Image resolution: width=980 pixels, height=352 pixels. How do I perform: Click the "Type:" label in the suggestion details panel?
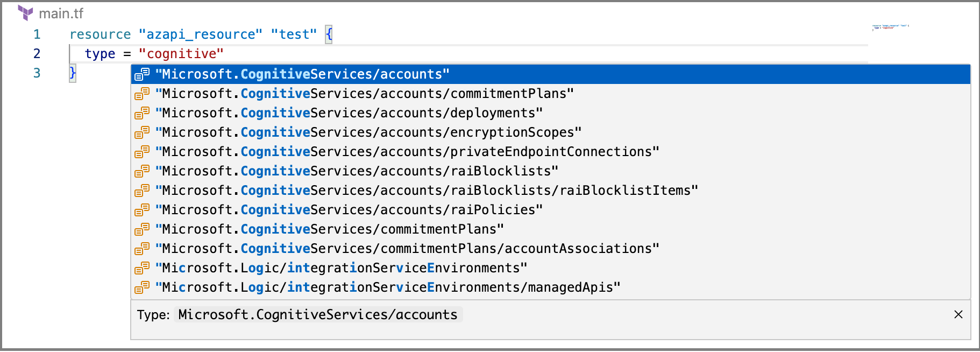tap(153, 315)
